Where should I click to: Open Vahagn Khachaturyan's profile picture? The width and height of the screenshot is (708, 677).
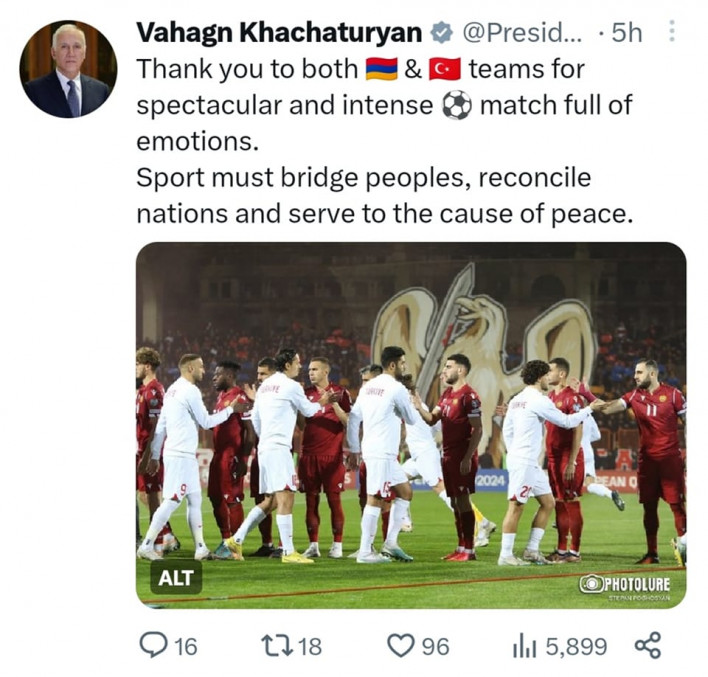tap(67, 68)
